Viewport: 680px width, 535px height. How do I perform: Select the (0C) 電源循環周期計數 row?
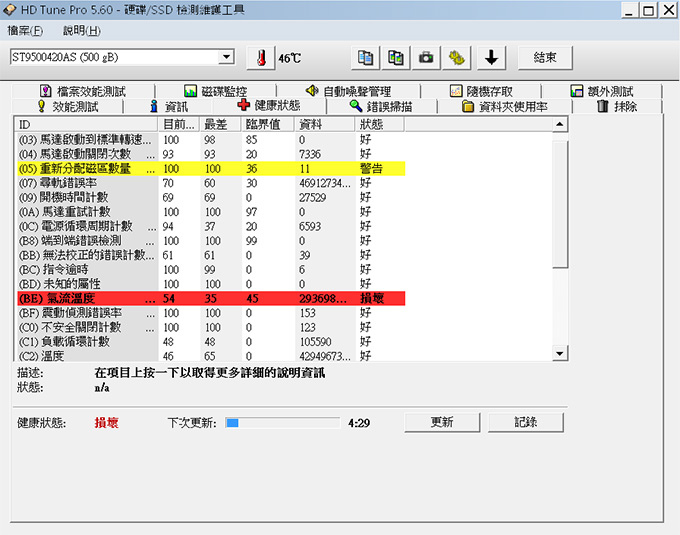211,226
